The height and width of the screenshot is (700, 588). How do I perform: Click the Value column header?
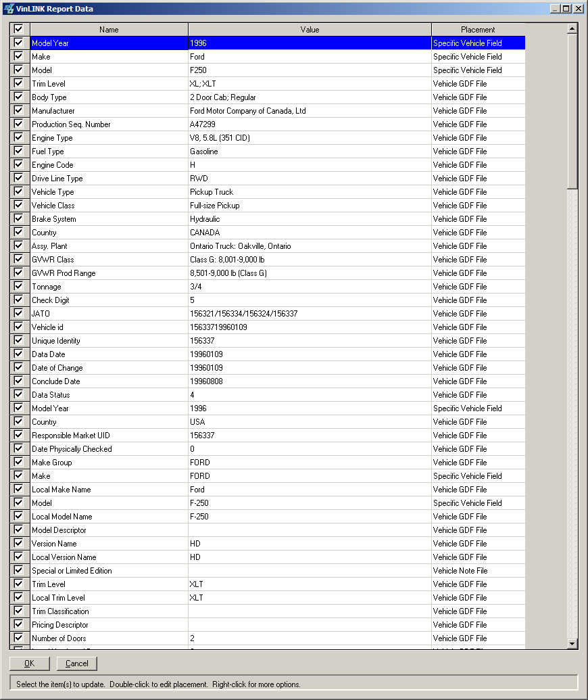[x=310, y=30]
